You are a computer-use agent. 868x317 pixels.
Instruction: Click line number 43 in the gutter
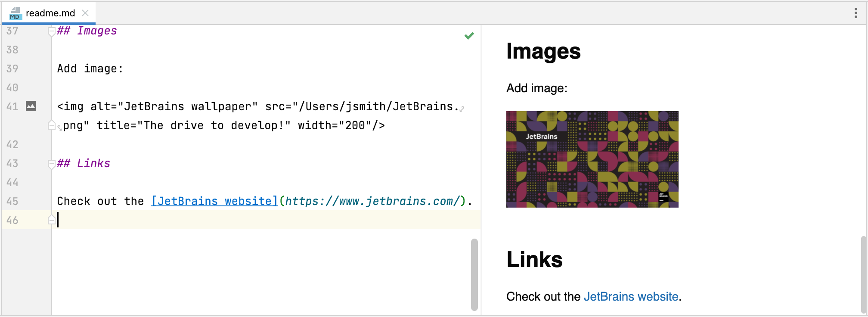12,164
